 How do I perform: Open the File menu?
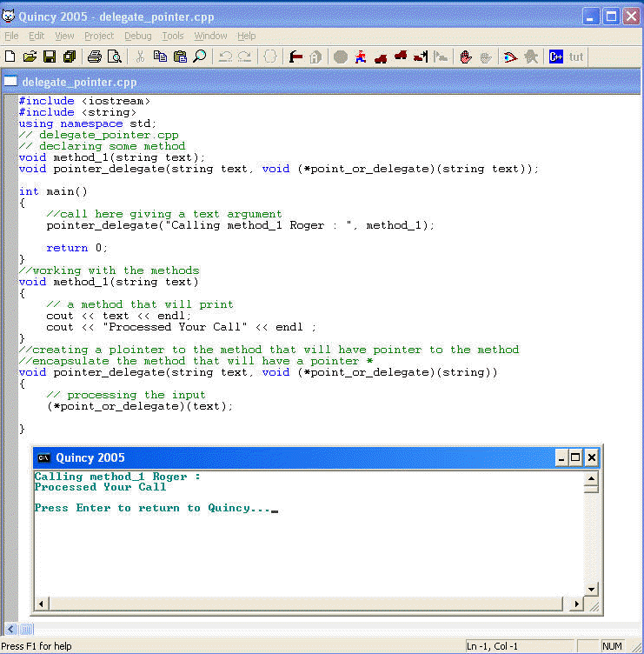tap(11, 36)
